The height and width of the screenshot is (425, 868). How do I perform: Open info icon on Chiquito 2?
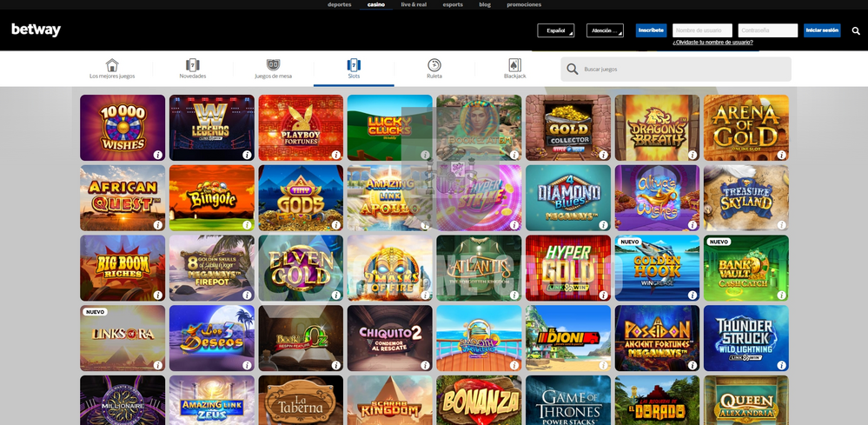click(x=425, y=366)
